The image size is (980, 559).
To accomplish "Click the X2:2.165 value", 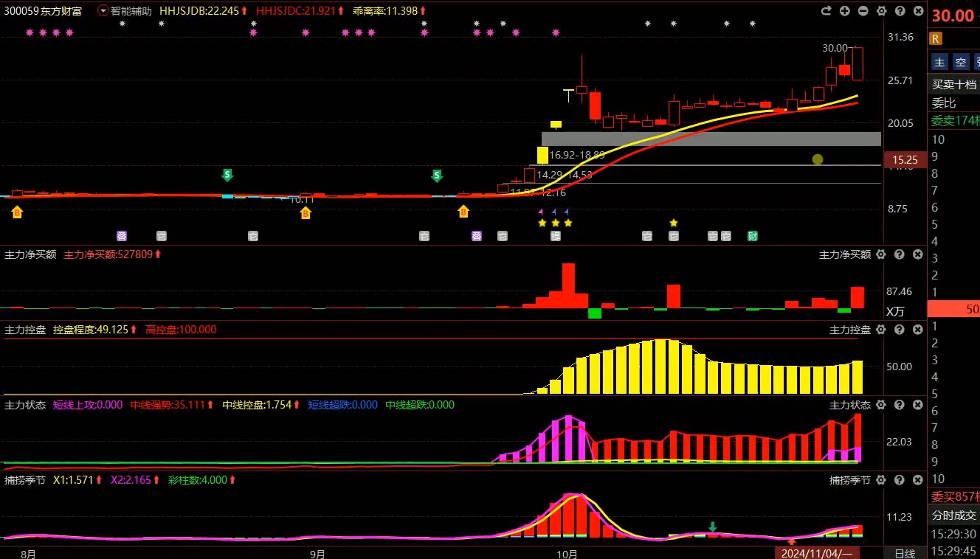I will 131,480.
